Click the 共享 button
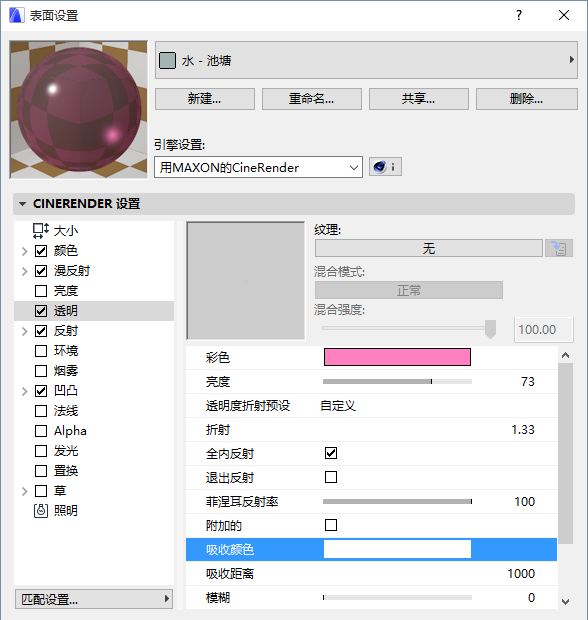Viewport: 588px width, 620px height. tap(419, 99)
